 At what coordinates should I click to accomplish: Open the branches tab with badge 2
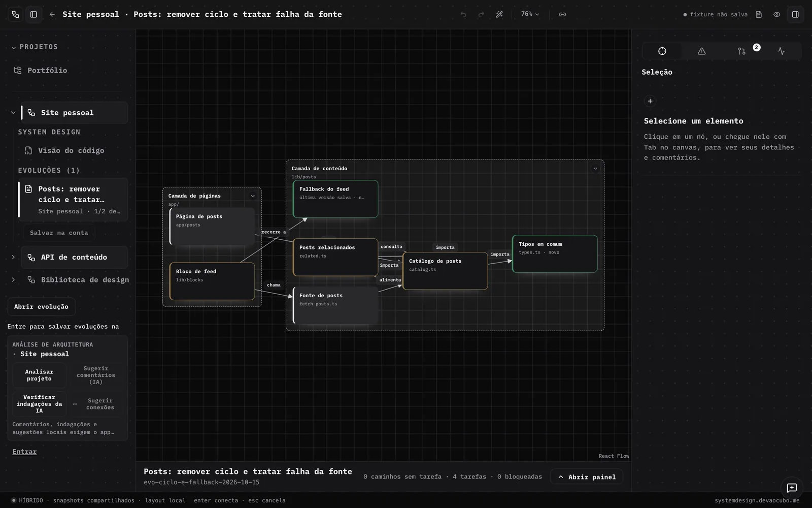point(742,51)
